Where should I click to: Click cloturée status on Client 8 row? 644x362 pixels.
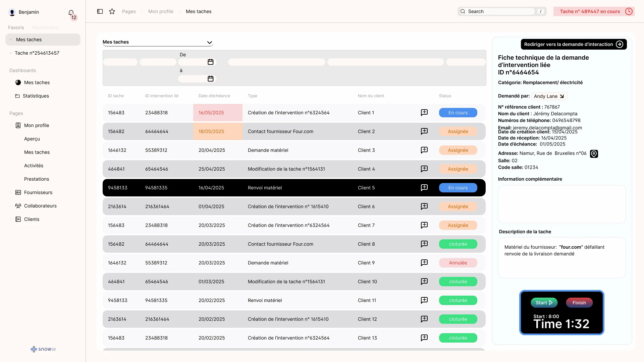click(x=458, y=244)
